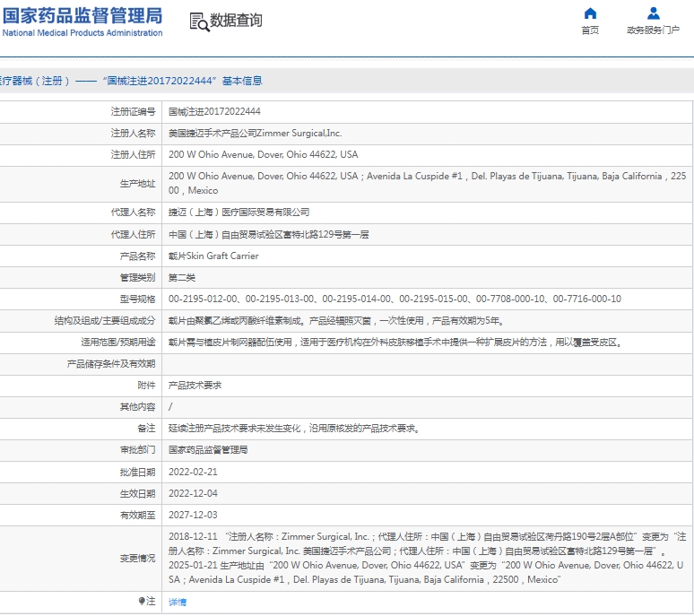Image resolution: width=694 pixels, height=616 pixels.
Task: Click the 生效日期 row label
Action: 138,493
